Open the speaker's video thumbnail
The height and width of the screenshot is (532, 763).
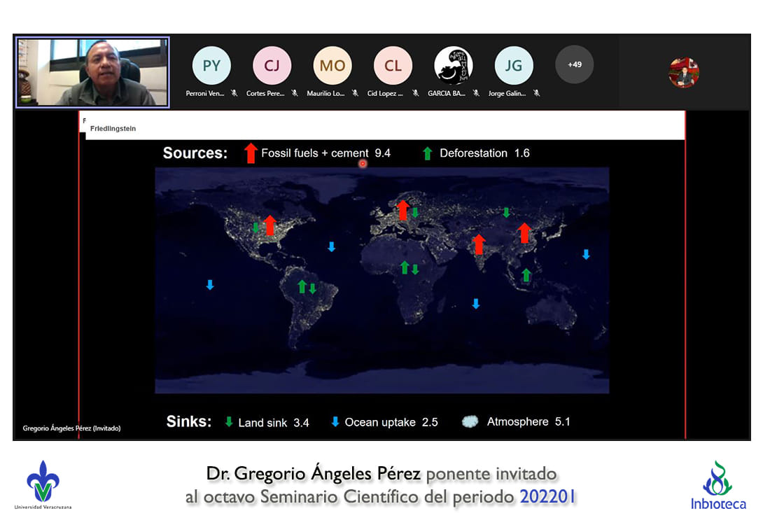pyautogui.click(x=92, y=72)
